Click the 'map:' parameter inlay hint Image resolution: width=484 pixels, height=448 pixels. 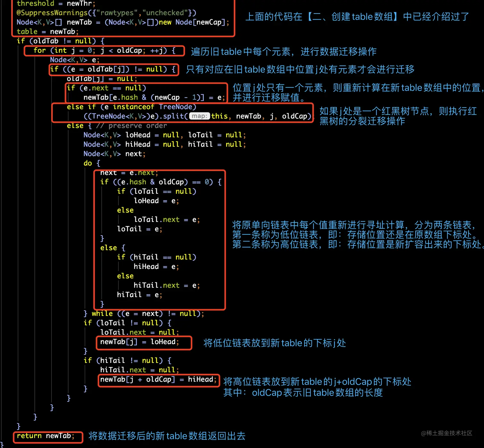tap(199, 116)
